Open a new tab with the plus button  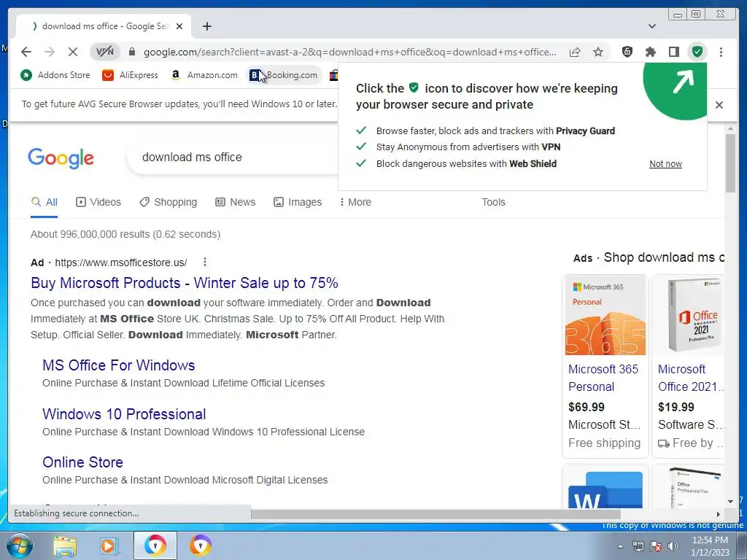206,26
